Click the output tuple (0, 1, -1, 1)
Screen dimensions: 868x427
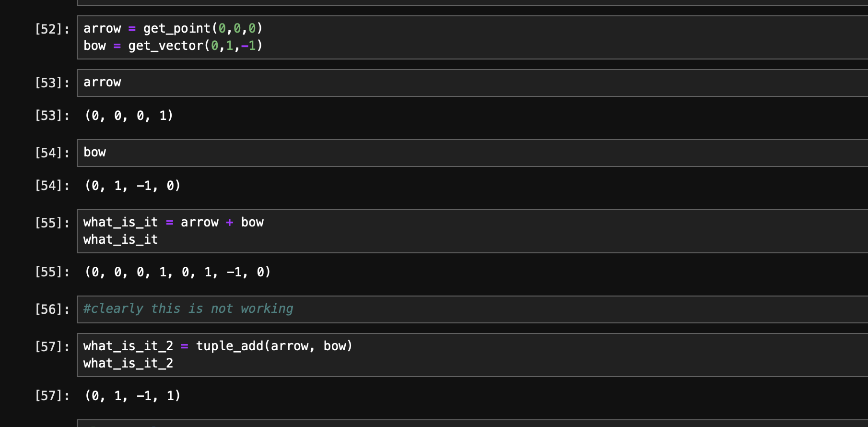click(x=132, y=396)
